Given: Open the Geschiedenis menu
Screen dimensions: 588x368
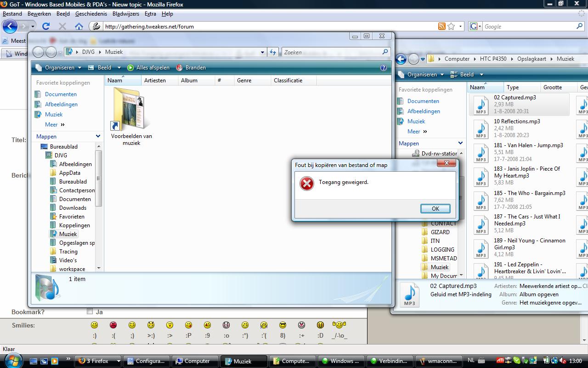Looking at the screenshot, I should 91,14.
